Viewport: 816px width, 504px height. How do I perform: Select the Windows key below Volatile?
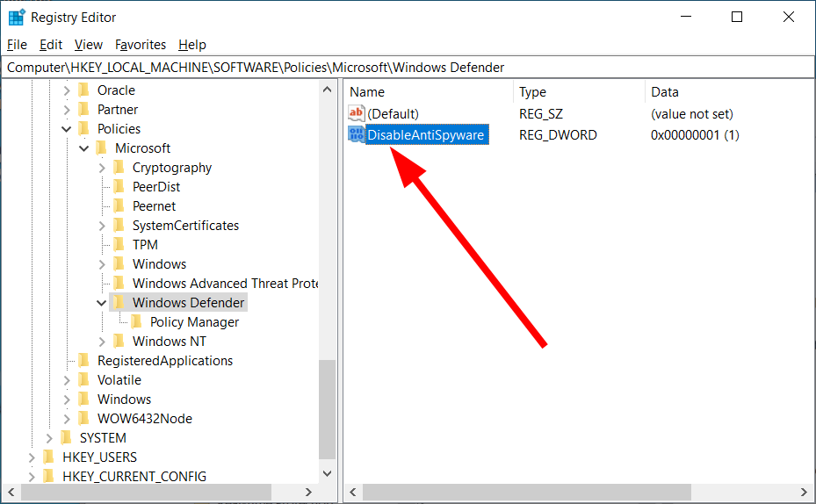pos(124,400)
